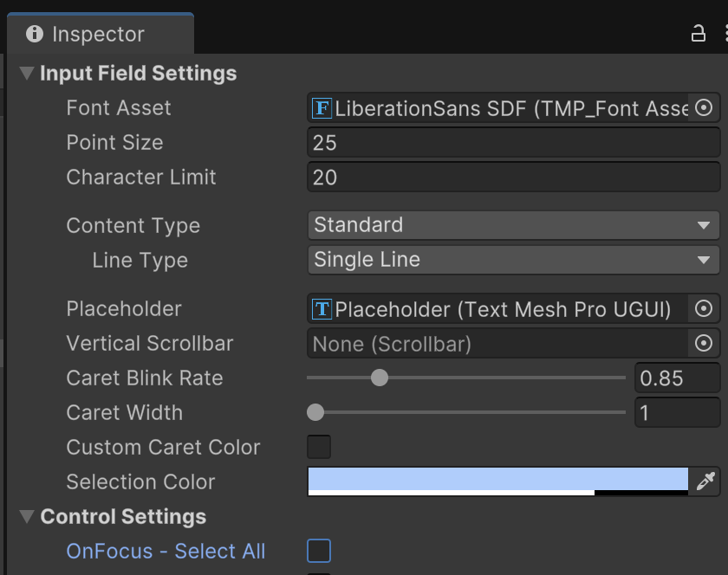The width and height of the screenshot is (728, 575).
Task: Collapse the Control Settings section
Action: tap(27, 517)
